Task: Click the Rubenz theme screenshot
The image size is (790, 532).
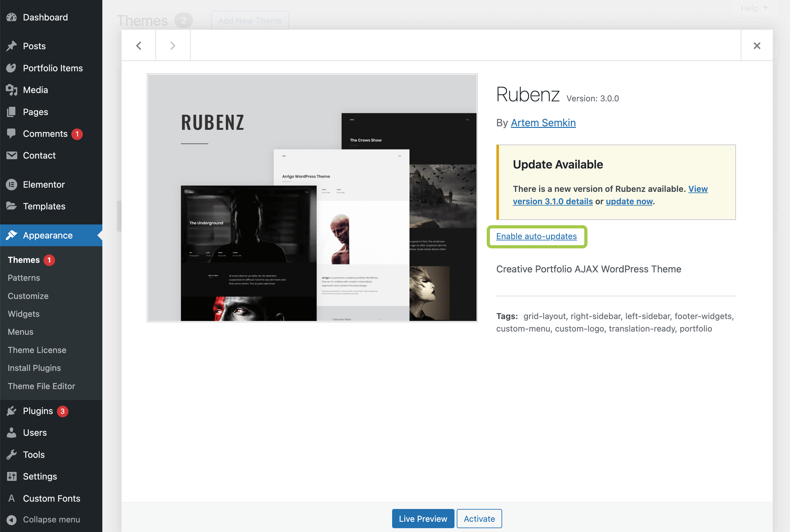Action: tap(312, 198)
